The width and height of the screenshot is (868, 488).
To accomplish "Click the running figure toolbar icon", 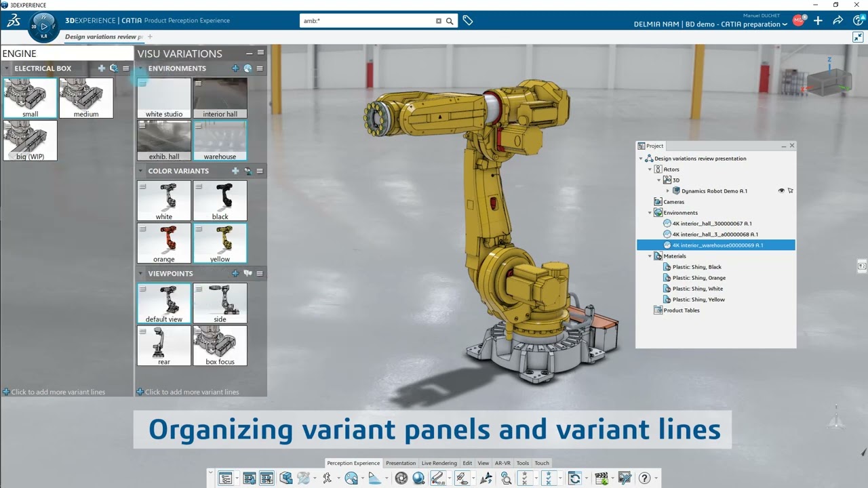I will (x=328, y=478).
